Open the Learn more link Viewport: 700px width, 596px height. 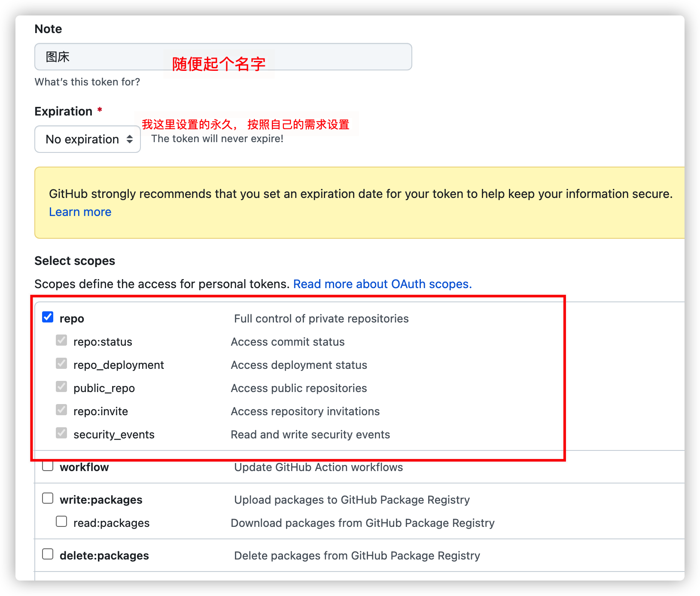pos(80,212)
